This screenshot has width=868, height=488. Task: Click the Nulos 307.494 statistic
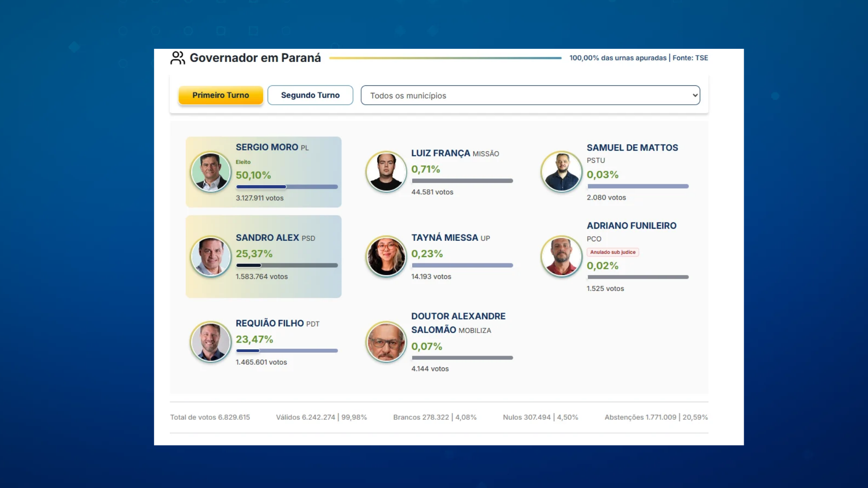point(541,417)
